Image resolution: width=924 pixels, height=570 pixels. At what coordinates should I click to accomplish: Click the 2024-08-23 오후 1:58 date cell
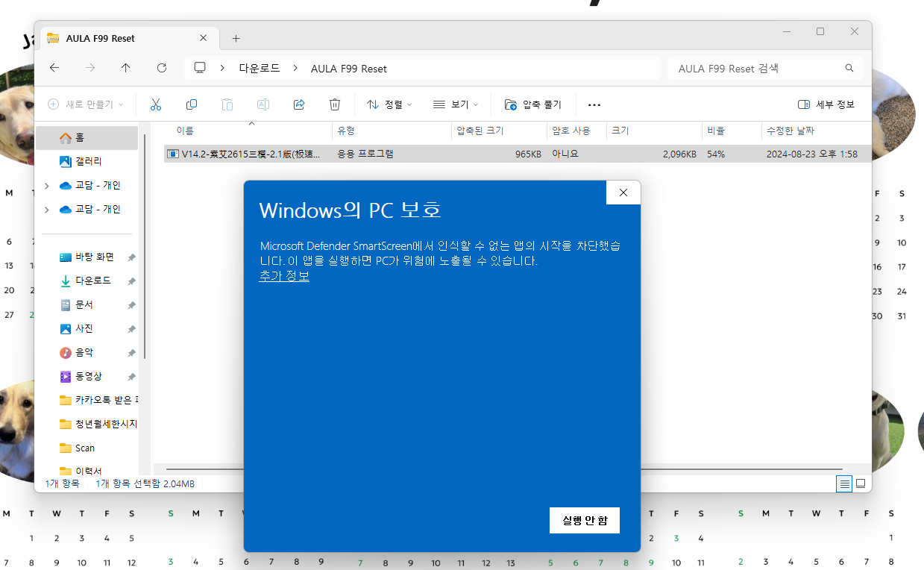click(812, 154)
